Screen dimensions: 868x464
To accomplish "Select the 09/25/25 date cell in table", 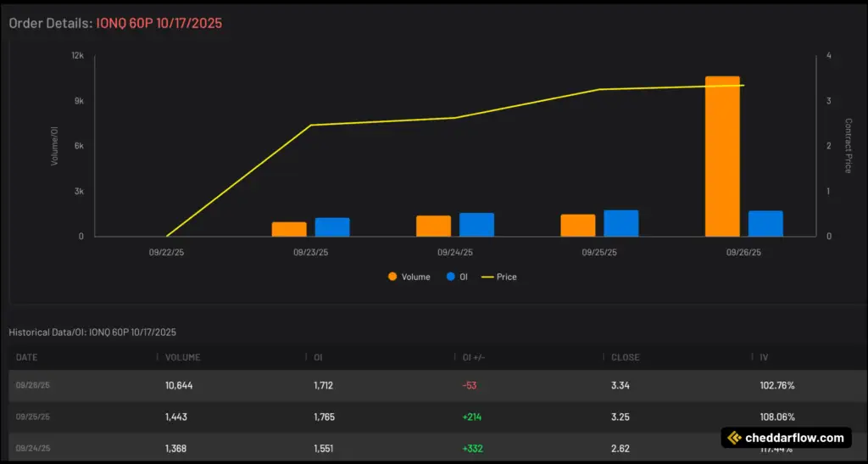I will [33, 417].
